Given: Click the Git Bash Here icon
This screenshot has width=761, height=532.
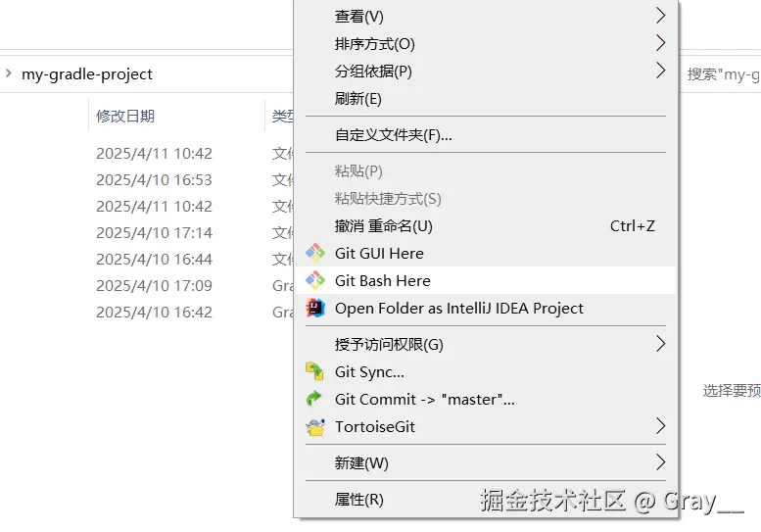Looking at the screenshot, I should pyautogui.click(x=315, y=280).
